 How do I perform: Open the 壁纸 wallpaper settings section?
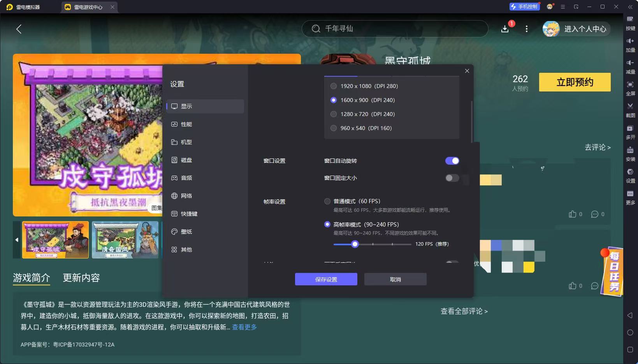(x=205, y=232)
